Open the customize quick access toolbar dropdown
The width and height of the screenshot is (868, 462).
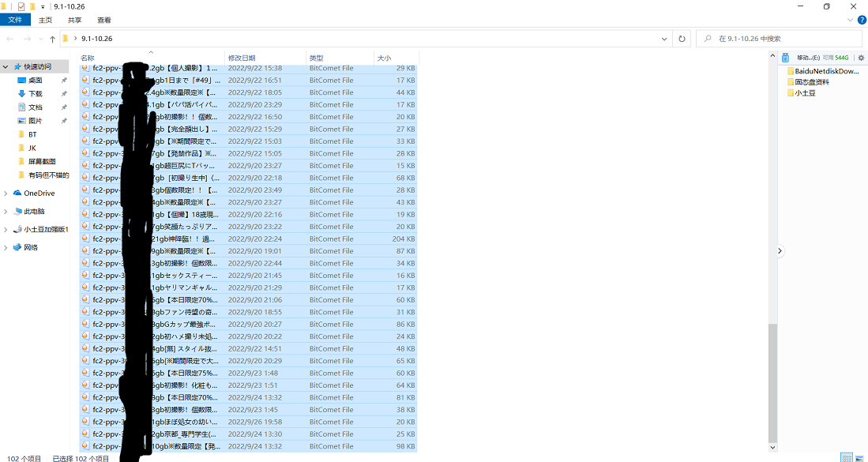point(43,7)
